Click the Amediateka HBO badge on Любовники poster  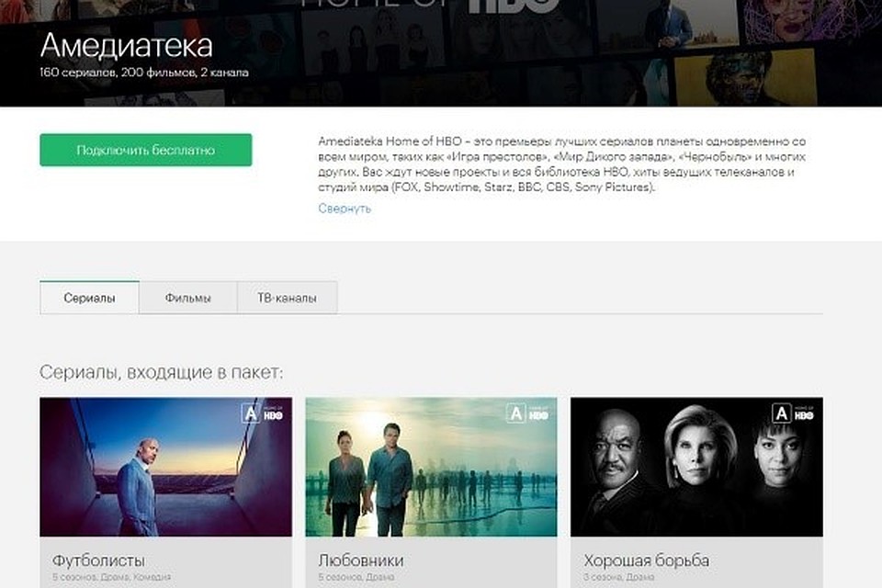coord(527,413)
